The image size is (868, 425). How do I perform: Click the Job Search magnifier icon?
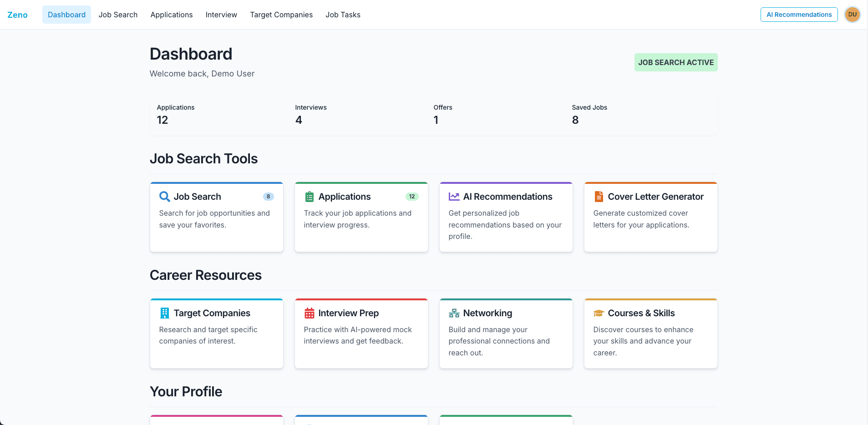(x=165, y=197)
